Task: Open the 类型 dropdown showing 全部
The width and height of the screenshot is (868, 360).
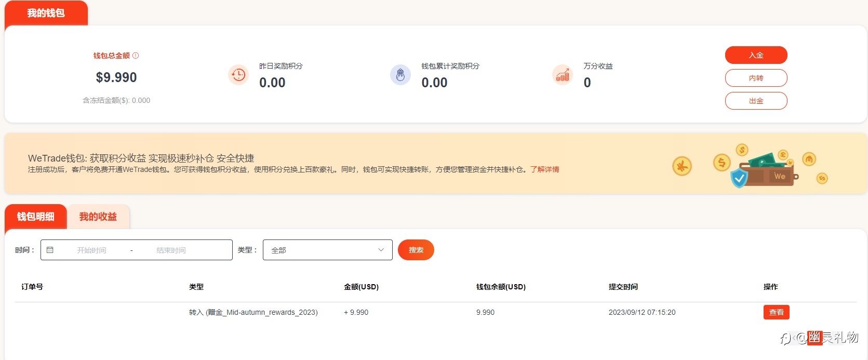Action: click(x=328, y=250)
